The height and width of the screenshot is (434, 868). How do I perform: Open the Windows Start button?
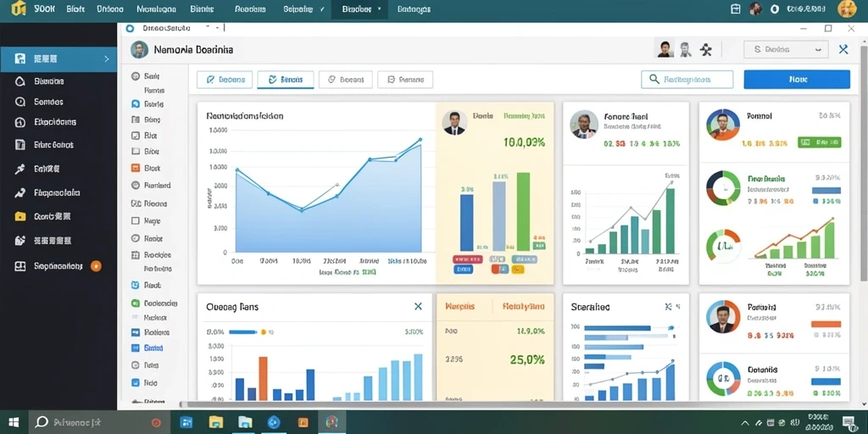14,422
